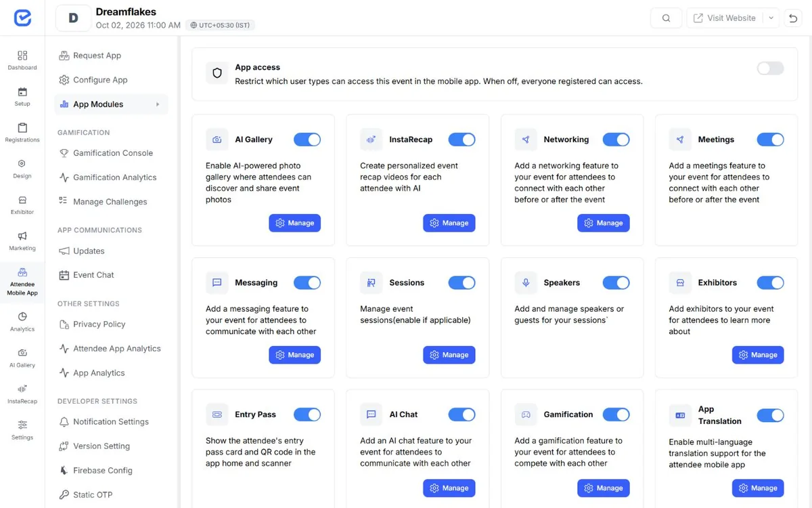The height and width of the screenshot is (508, 812).
Task: Open Firebase Config menu item
Action: coord(111,470)
